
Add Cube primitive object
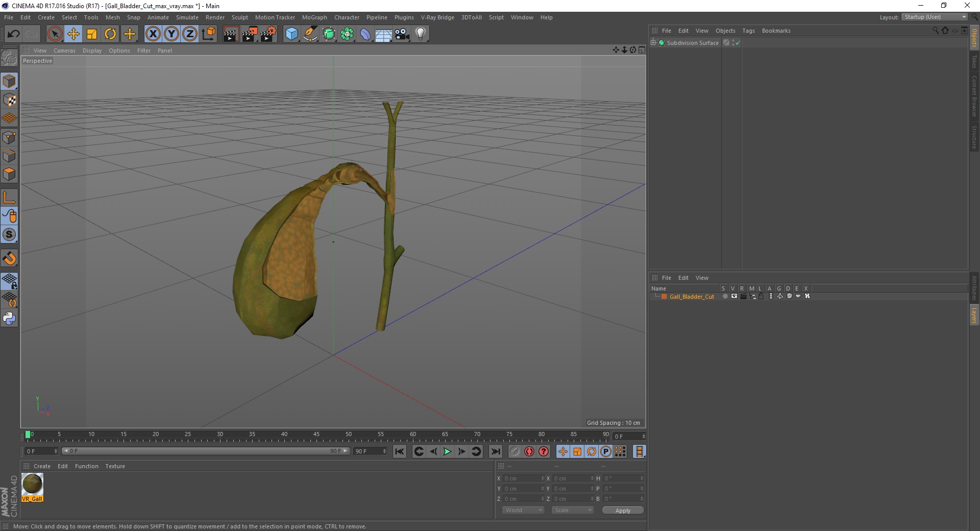coord(291,34)
